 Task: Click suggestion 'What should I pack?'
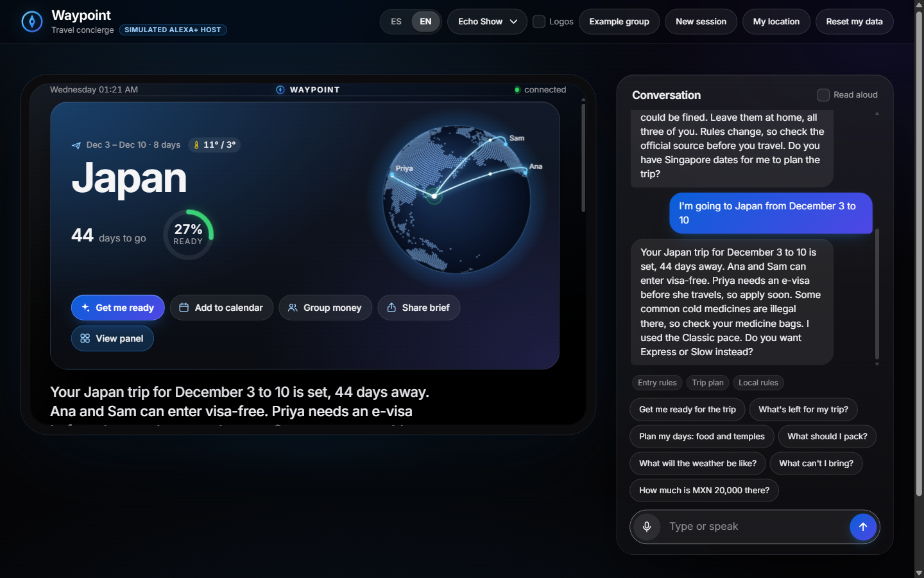tap(827, 437)
